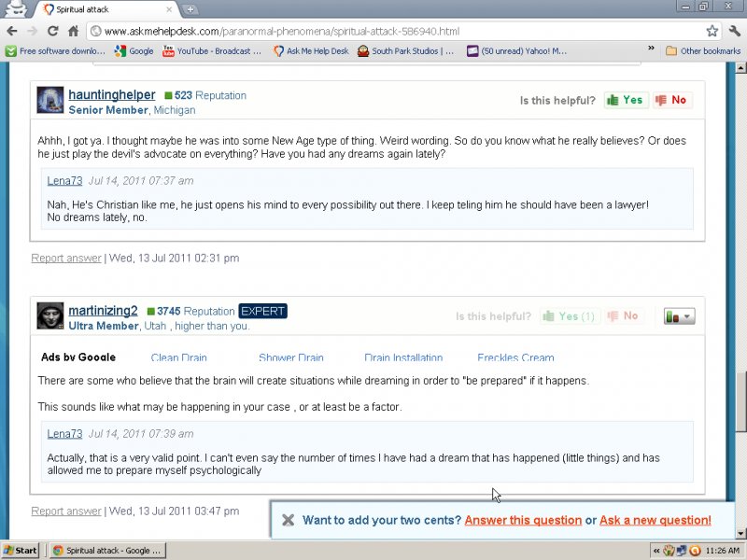The height and width of the screenshot is (560, 747).
Task: Open the Chrome wrench settings menu
Action: 732,31
